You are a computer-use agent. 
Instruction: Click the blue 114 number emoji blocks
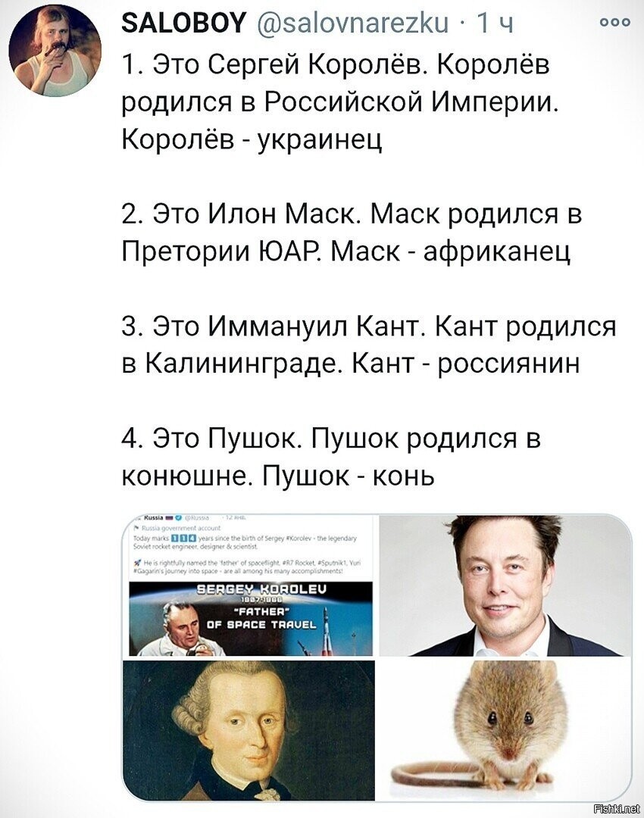[183, 539]
